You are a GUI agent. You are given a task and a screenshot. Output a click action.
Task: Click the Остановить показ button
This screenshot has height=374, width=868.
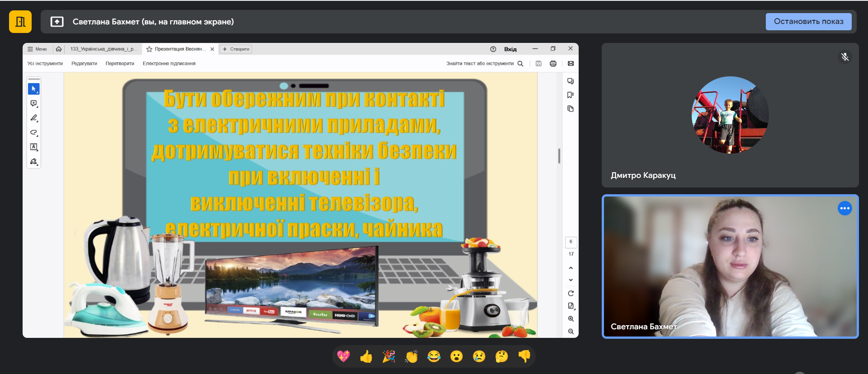point(808,22)
